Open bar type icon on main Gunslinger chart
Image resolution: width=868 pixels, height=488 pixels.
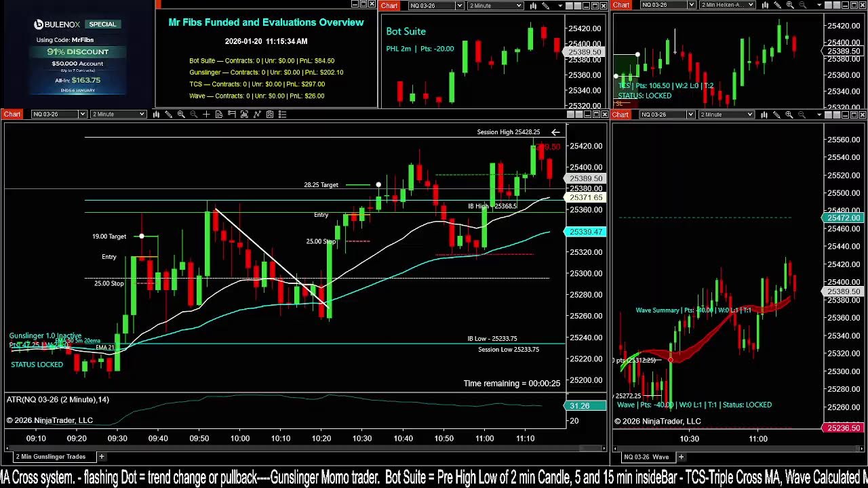156,114
